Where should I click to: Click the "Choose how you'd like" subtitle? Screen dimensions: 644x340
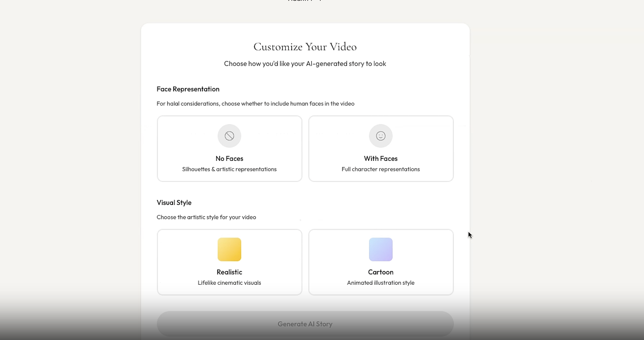click(305, 64)
